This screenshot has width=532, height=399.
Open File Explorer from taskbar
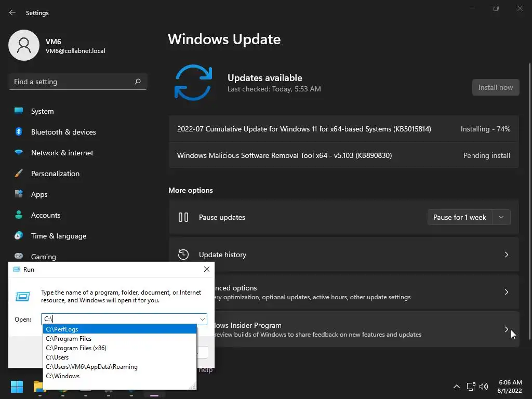[x=39, y=387]
